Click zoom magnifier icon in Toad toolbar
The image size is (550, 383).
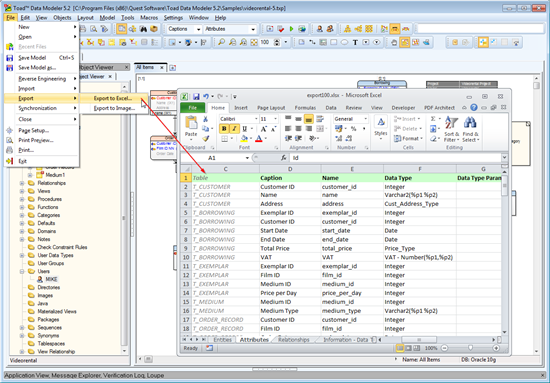click(221, 42)
